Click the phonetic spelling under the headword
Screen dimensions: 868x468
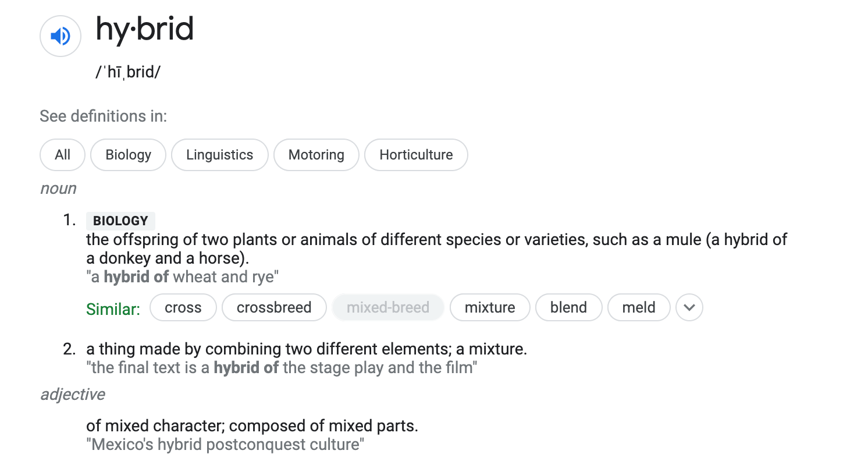pos(128,73)
